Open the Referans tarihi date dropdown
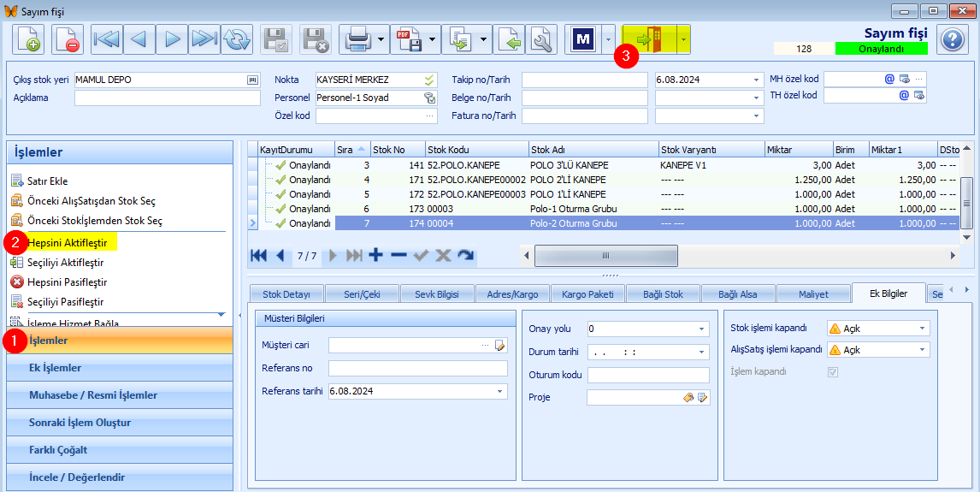 point(500,391)
